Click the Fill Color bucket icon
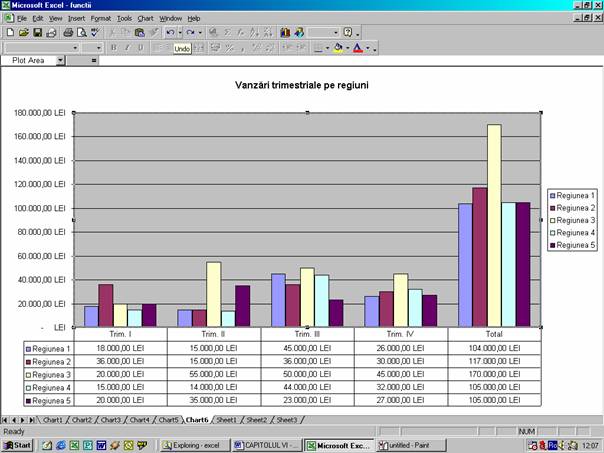 coord(337,47)
